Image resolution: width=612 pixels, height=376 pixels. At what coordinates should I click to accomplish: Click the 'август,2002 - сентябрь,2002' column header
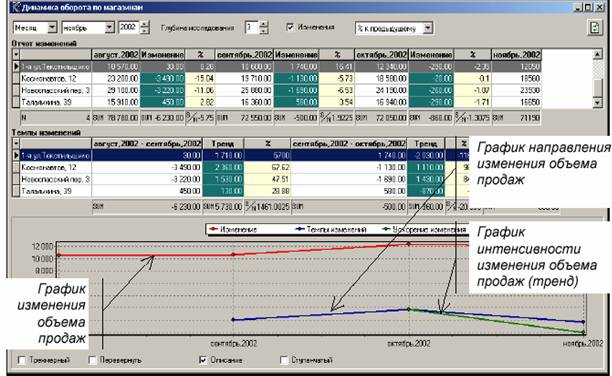click(x=147, y=143)
